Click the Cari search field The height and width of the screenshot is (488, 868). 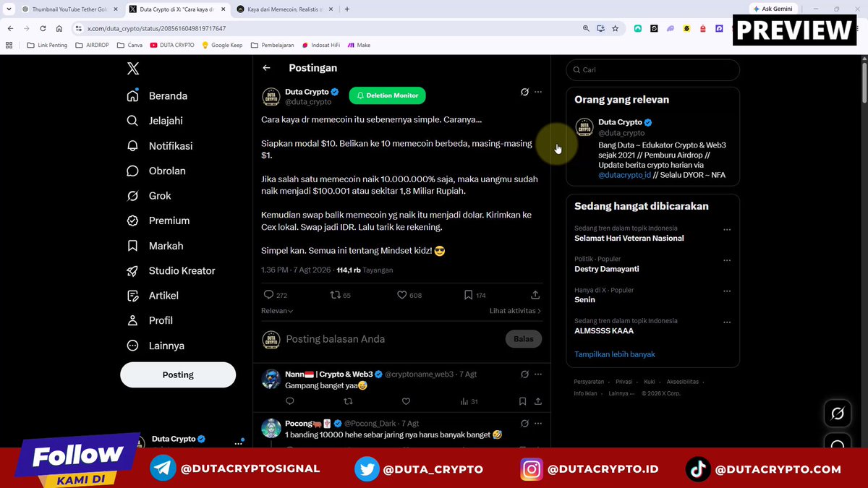[652, 70]
